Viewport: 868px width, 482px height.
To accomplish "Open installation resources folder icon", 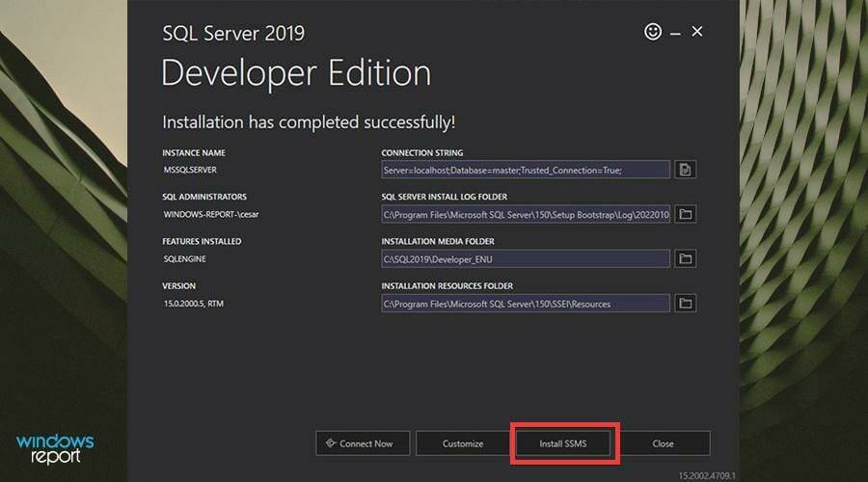I will (x=686, y=304).
